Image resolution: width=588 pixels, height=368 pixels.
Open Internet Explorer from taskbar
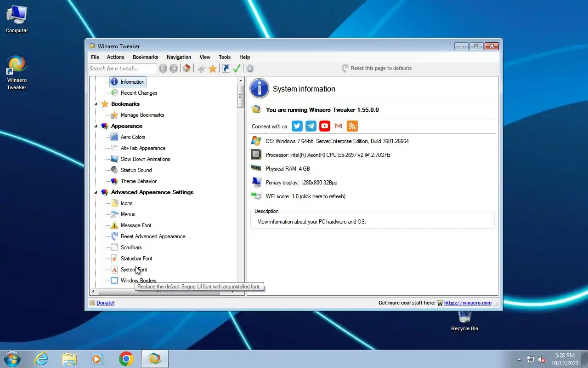41,359
